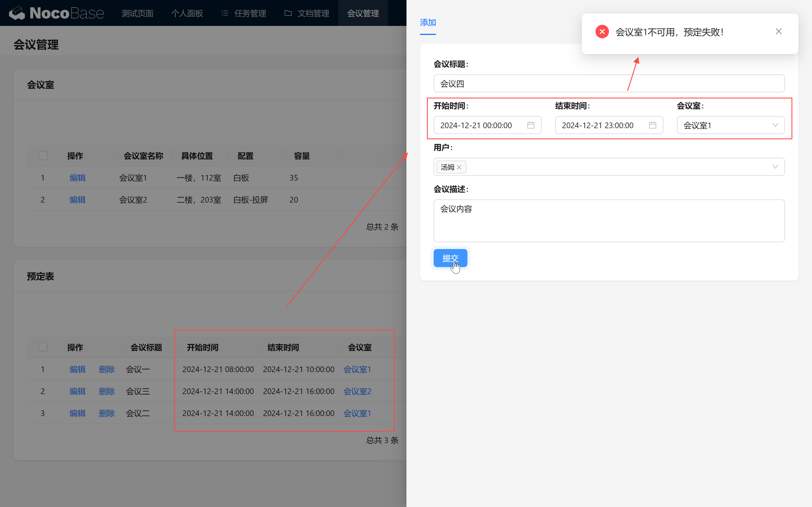Switch to the 添加 tab
Viewport: 812px width, 507px height.
[427, 23]
